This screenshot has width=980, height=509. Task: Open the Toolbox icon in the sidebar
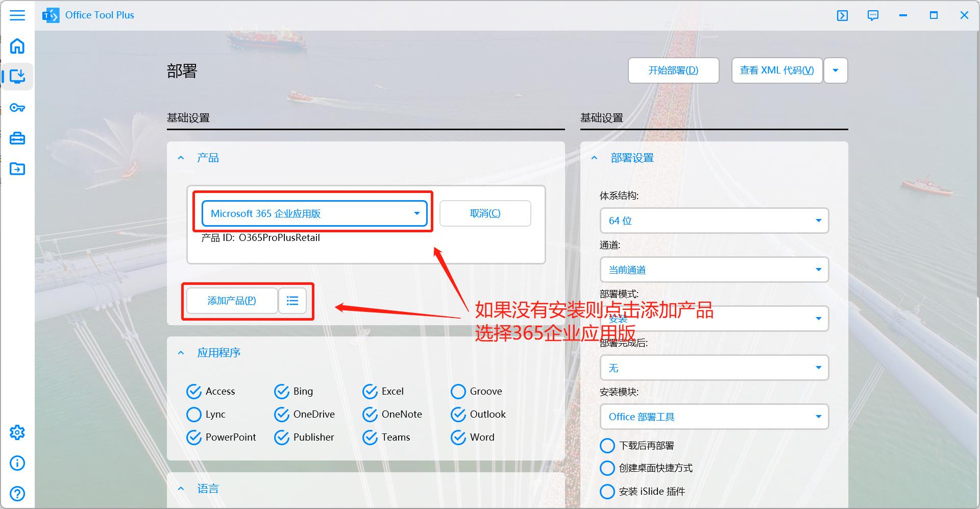click(17, 138)
